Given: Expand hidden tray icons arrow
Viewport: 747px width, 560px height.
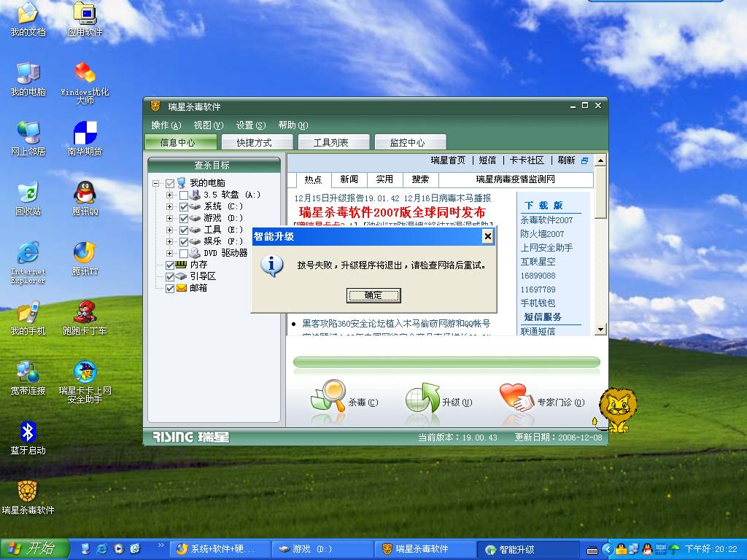Looking at the screenshot, I should 607,550.
